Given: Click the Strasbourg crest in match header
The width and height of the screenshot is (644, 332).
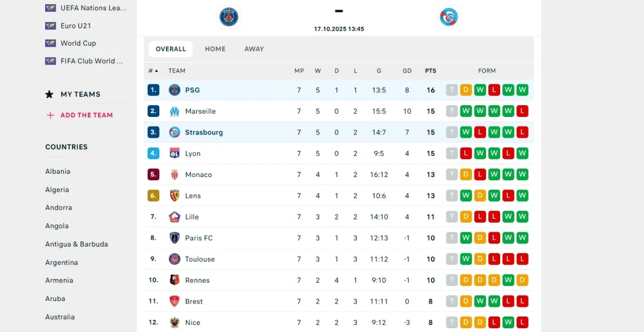Looking at the screenshot, I should click(x=449, y=17).
